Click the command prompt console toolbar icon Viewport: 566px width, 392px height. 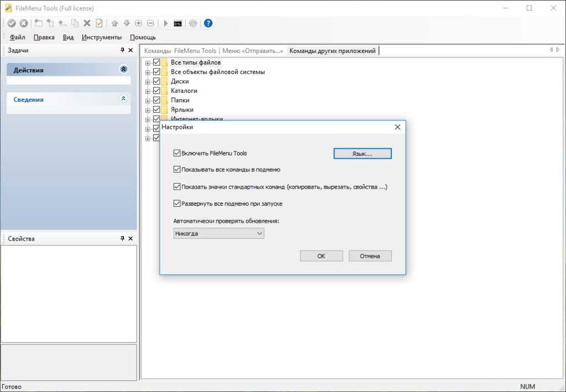click(177, 23)
